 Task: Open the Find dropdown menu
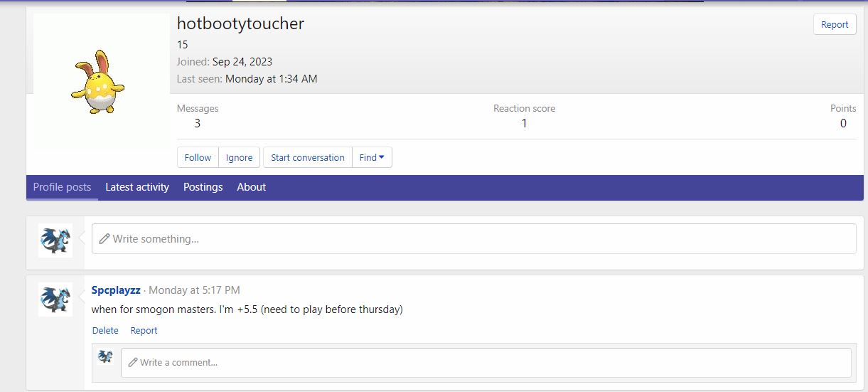coord(372,158)
